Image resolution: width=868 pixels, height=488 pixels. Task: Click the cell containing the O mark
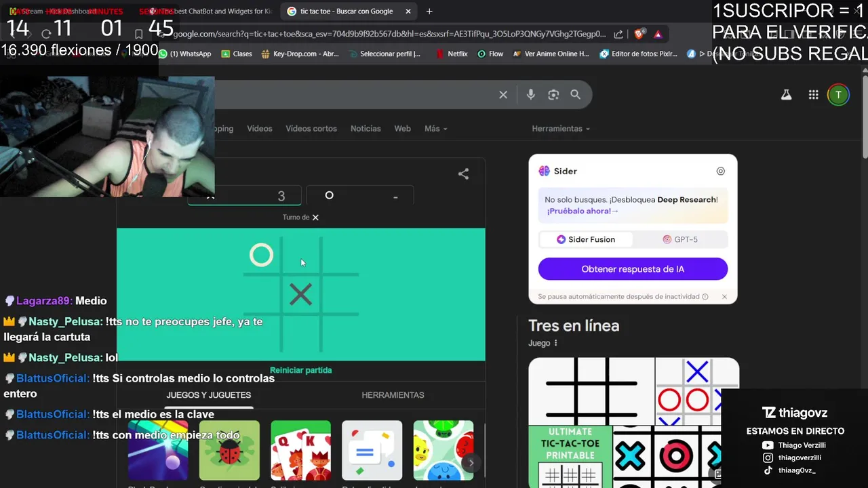pos(262,256)
